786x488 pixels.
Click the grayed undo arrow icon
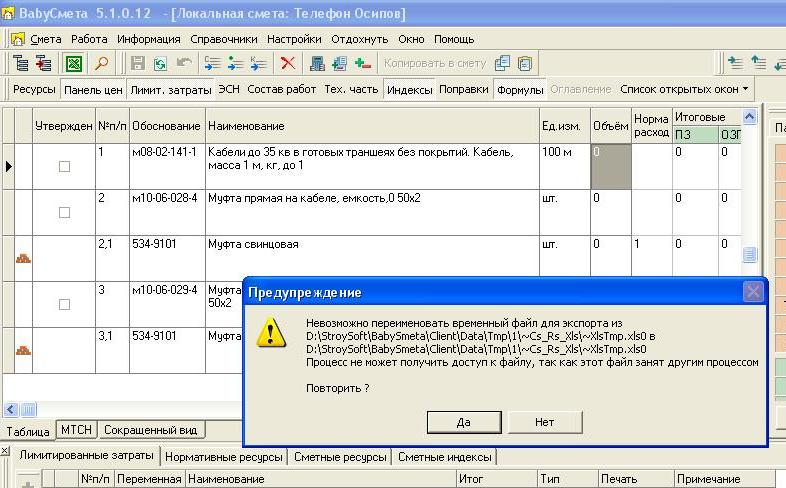tap(183, 64)
